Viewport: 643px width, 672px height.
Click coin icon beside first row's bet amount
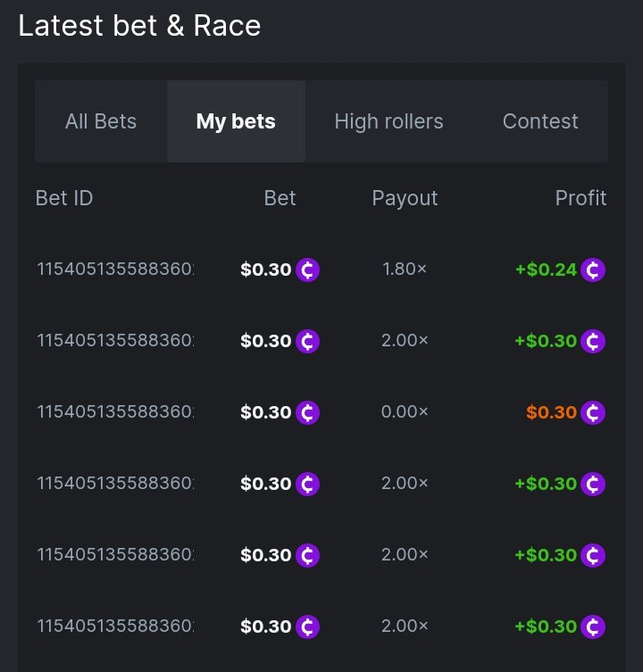coord(308,270)
